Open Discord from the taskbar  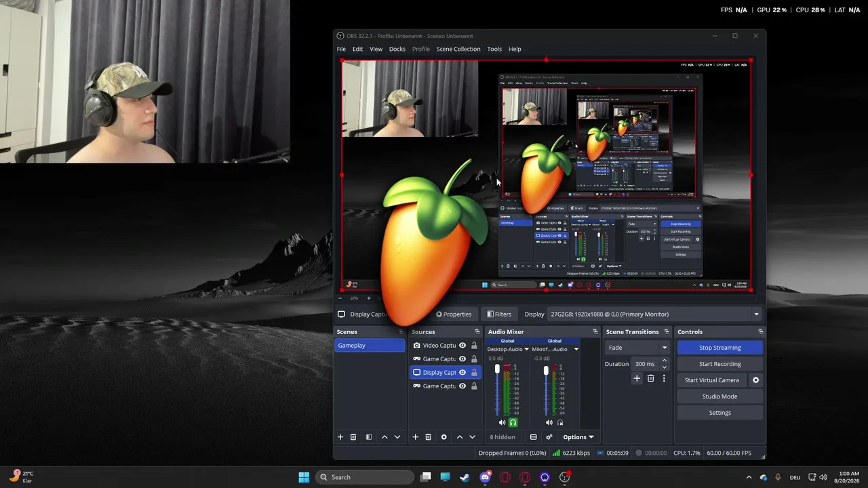[485, 477]
